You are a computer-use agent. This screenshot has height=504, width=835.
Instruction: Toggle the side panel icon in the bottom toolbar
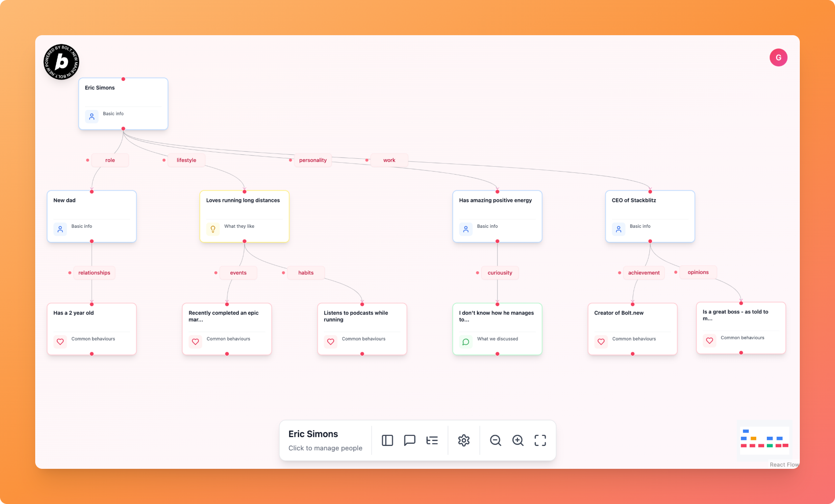click(387, 440)
